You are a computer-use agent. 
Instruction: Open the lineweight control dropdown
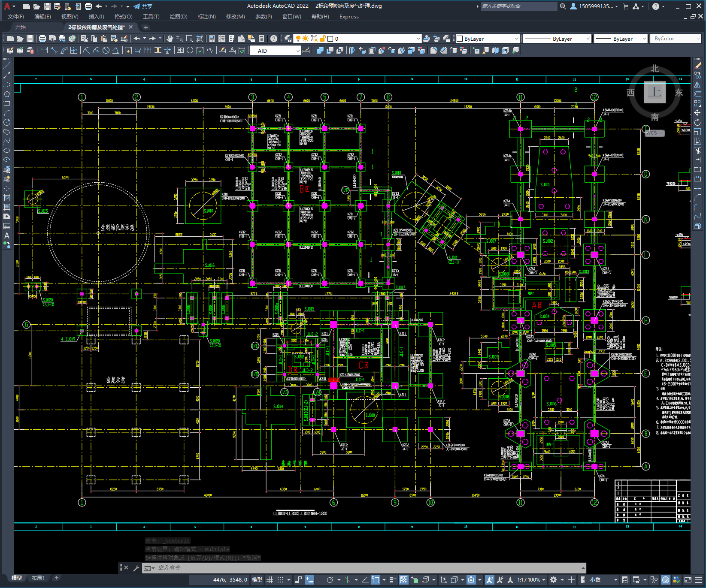[621, 39]
